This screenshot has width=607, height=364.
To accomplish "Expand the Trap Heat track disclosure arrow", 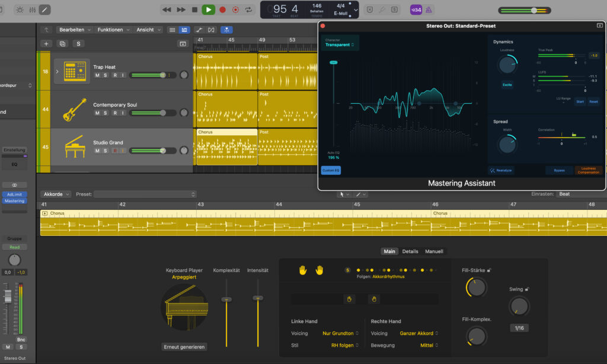I will click(x=57, y=72).
